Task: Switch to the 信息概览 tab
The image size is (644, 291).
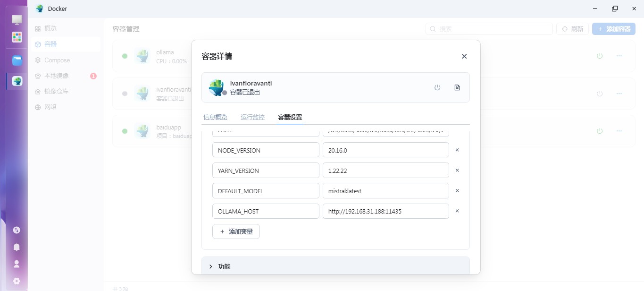Action: pyautogui.click(x=215, y=117)
